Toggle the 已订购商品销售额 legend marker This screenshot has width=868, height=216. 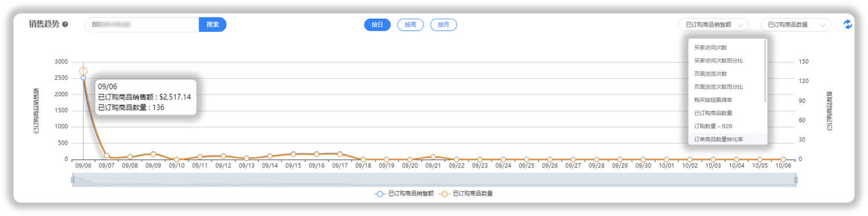(380, 194)
